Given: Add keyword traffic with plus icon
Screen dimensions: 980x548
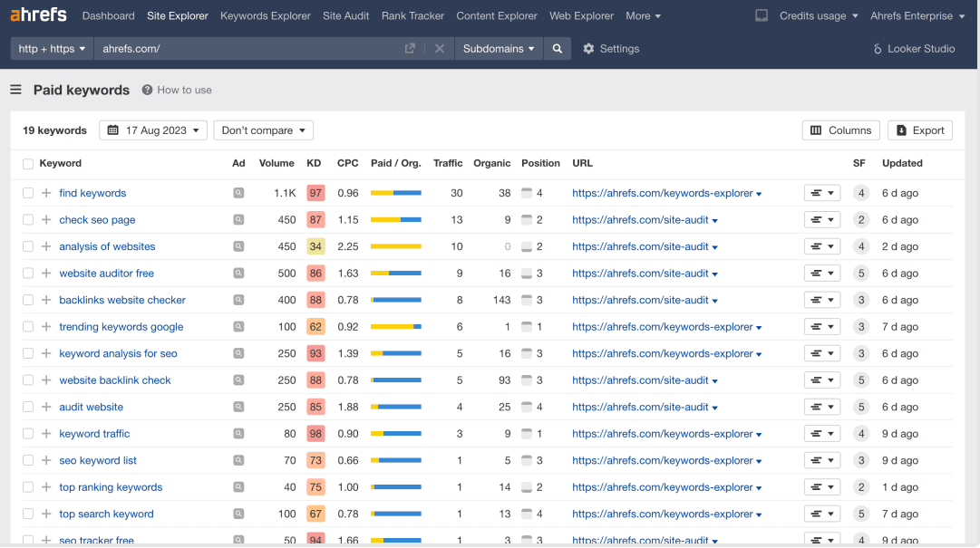Looking at the screenshot, I should [46, 433].
